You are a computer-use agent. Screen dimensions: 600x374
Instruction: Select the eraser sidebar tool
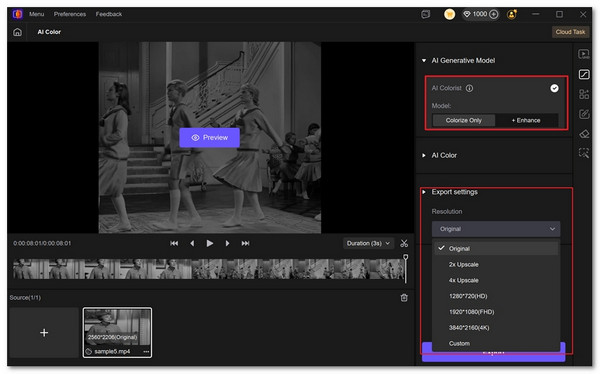click(x=584, y=134)
